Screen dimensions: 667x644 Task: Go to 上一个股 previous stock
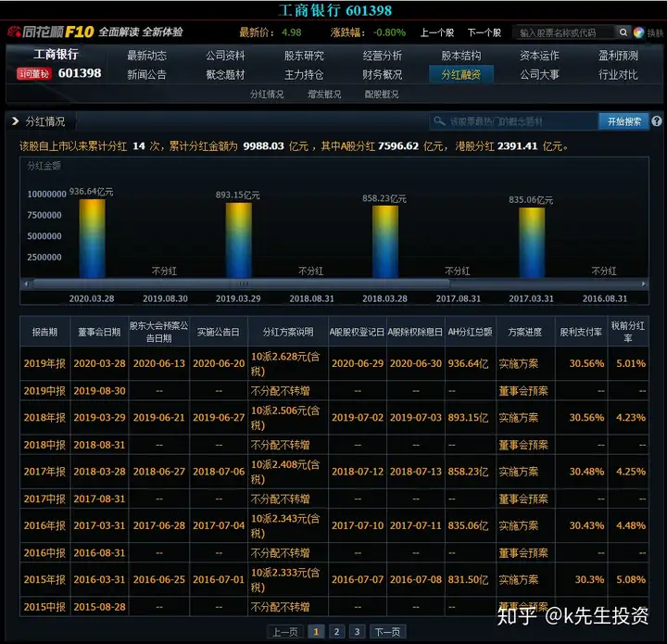coord(437,32)
